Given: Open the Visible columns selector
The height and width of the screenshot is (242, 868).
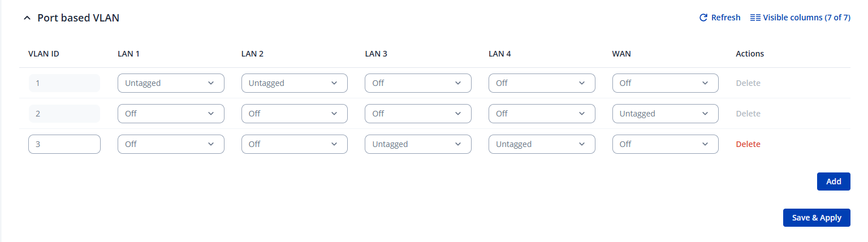Looking at the screenshot, I should click(800, 18).
